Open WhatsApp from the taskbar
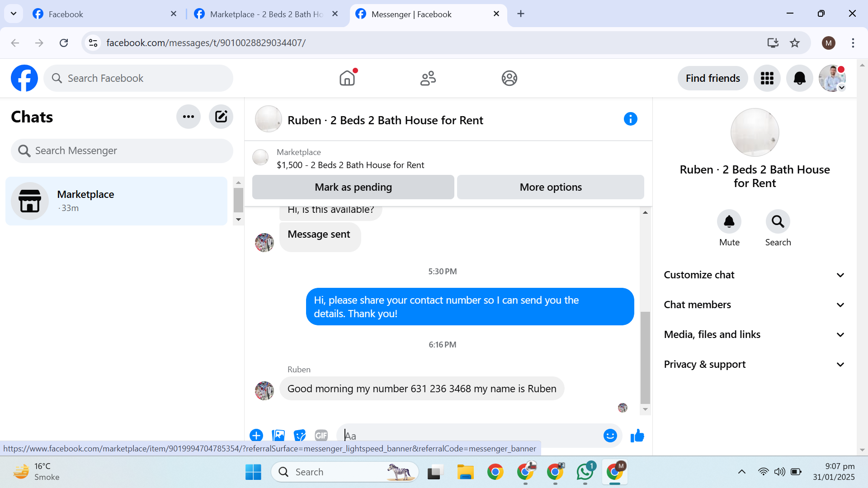868x488 pixels. click(585, 472)
